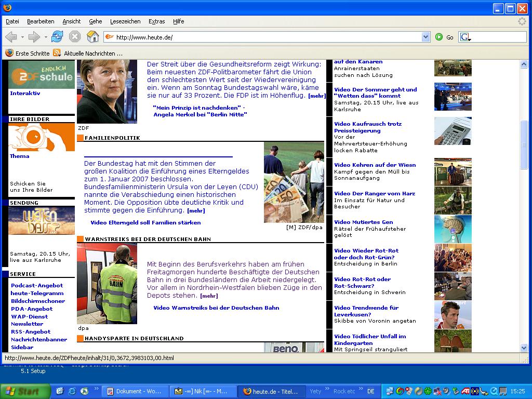Open the Back button history dropdown arrow
Image resolution: width=532 pixels, height=399 pixels.
22,37
